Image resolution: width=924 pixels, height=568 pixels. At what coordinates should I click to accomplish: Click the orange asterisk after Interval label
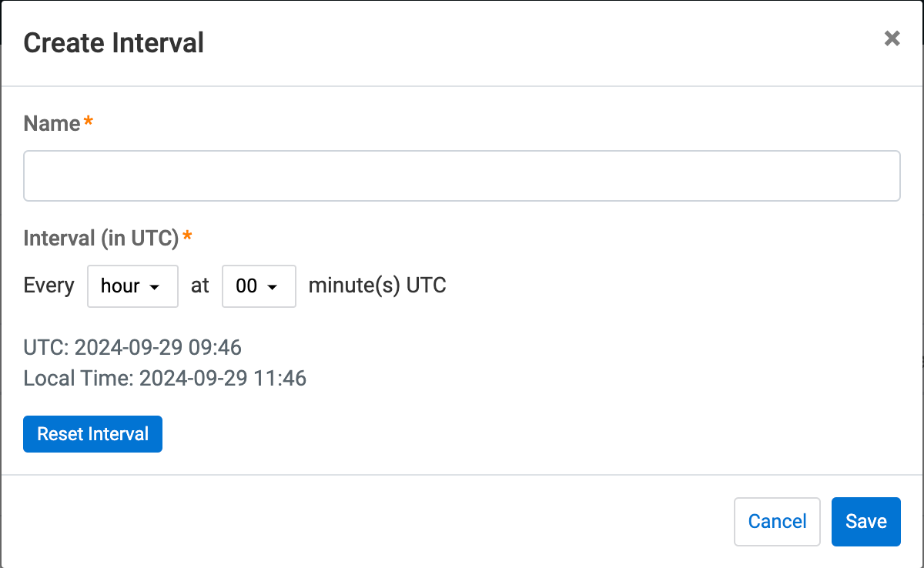click(187, 236)
